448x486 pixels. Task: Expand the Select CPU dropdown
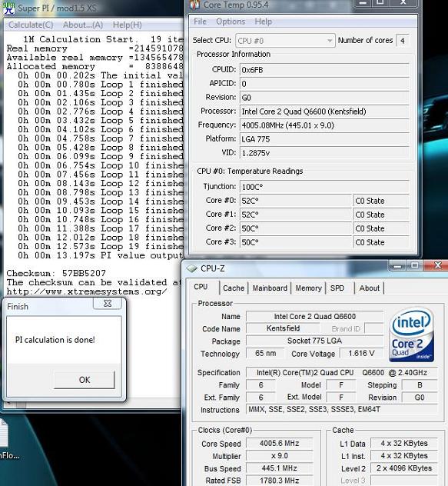pos(285,41)
